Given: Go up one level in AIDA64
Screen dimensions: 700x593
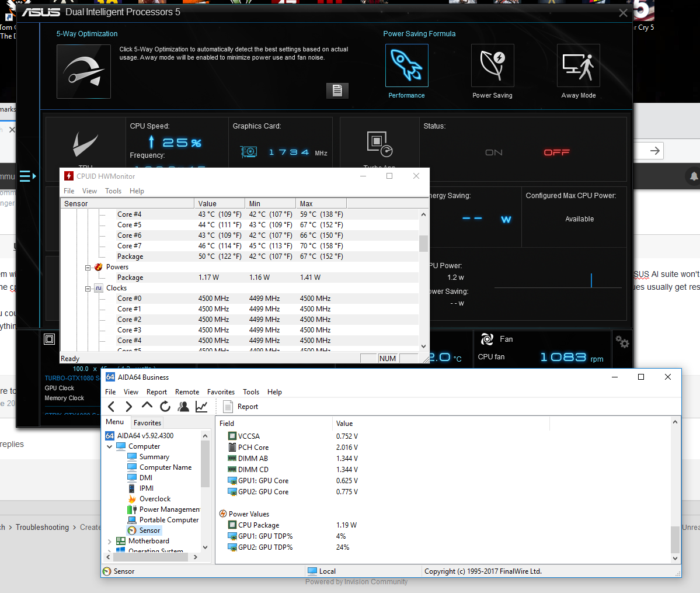Looking at the screenshot, I should click(147, 406).
